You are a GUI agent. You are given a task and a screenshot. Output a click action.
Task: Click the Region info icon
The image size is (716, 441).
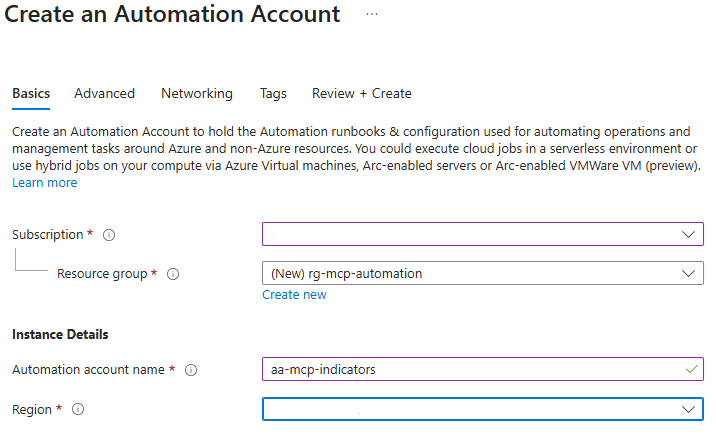[x=78, y=409]
